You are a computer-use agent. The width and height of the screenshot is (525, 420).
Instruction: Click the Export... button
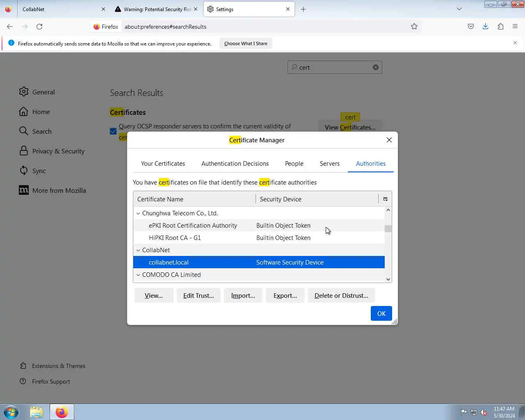coord(285,295)
